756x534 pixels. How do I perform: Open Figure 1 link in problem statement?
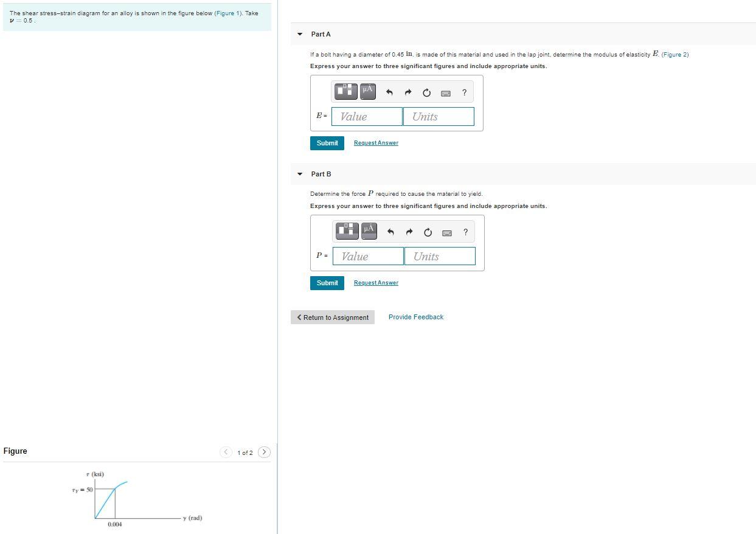227,13
